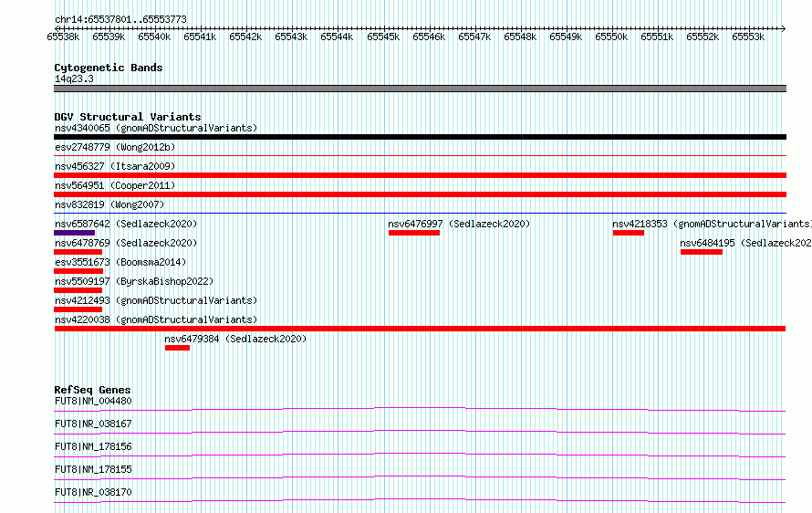Click the chr14:65537801..65553773 coordinates text
This screenshot has height=513, width=812.
[120, 19]
